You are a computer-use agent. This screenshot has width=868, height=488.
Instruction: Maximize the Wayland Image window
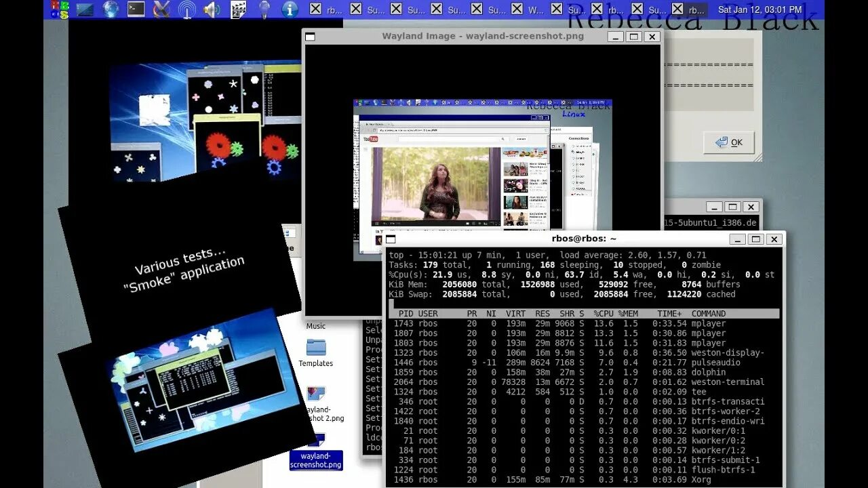(x=633, y=37)
